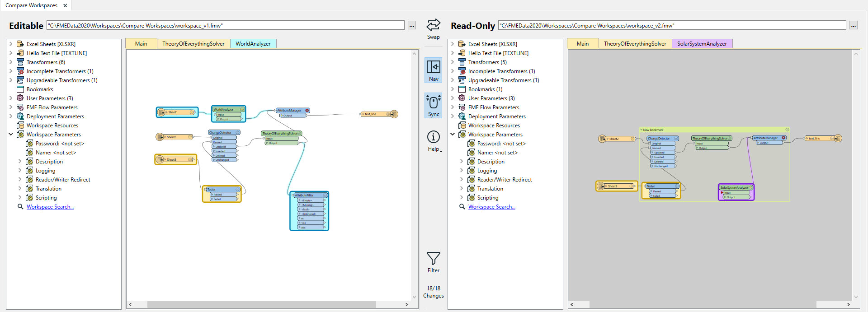Close the Compare Workspaces tab
The width and height of the screenshot is (868, 312).
(65, 5)
